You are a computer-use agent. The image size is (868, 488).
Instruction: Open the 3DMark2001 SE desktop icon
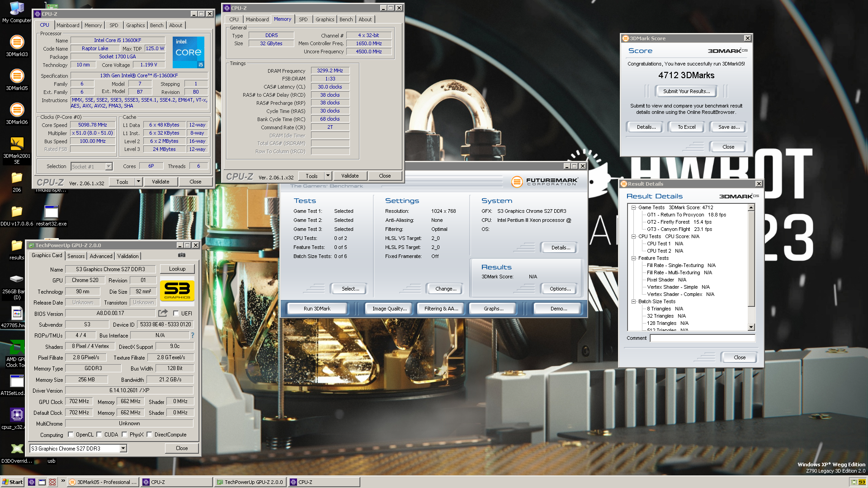[x=17, y=150]
